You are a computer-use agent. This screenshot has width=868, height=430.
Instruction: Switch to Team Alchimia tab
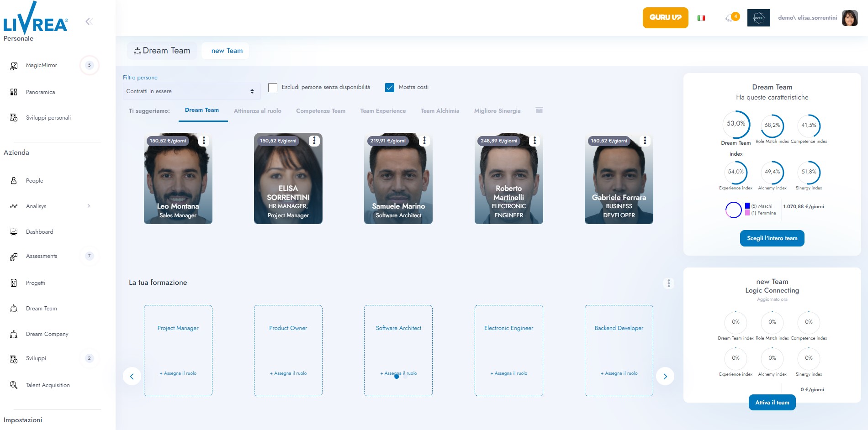point(440,111)
